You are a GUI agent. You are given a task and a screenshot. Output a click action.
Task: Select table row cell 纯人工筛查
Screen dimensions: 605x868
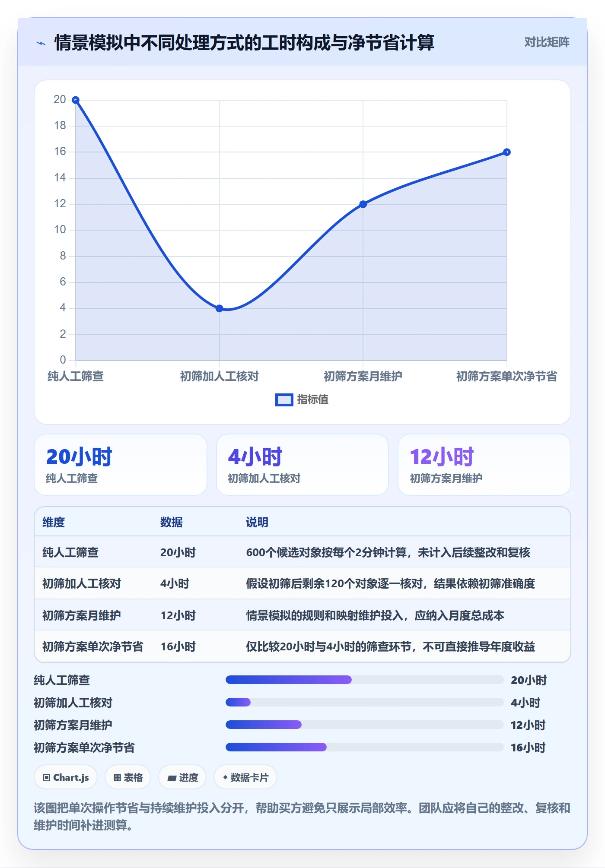click(70, 552)
